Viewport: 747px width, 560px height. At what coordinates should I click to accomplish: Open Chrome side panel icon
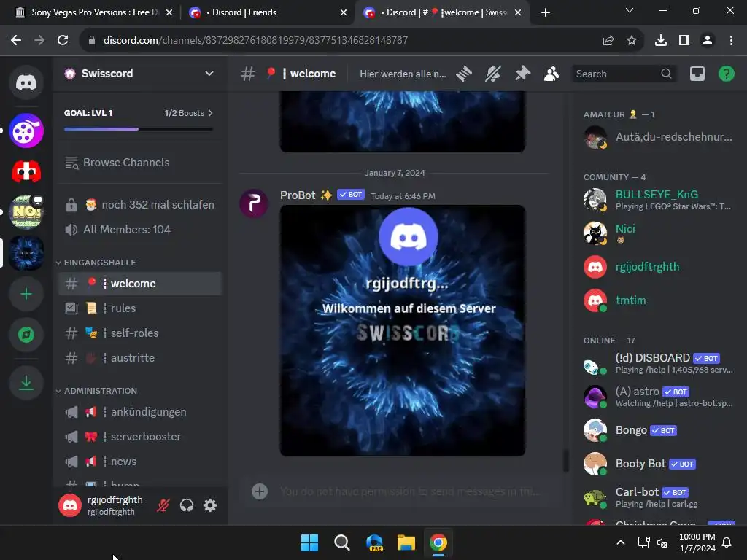pyautogui.click(x=684, y=41)
